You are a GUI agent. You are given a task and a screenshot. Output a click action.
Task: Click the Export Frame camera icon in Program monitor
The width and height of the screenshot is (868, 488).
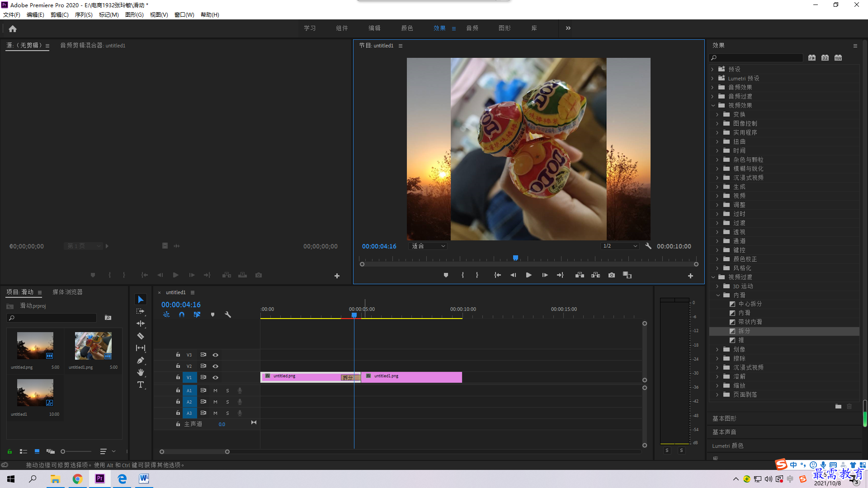coord(612,275)
